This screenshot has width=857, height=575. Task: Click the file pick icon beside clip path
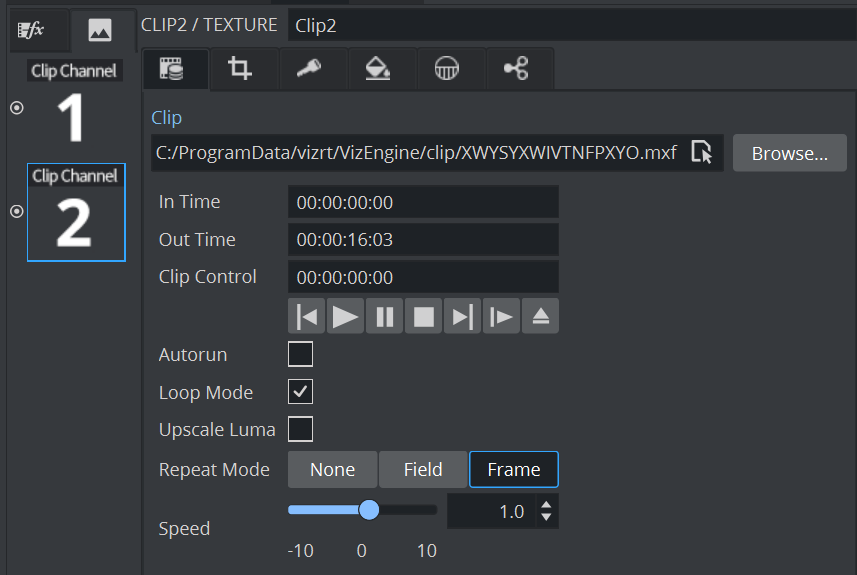[x=702, y=153]
